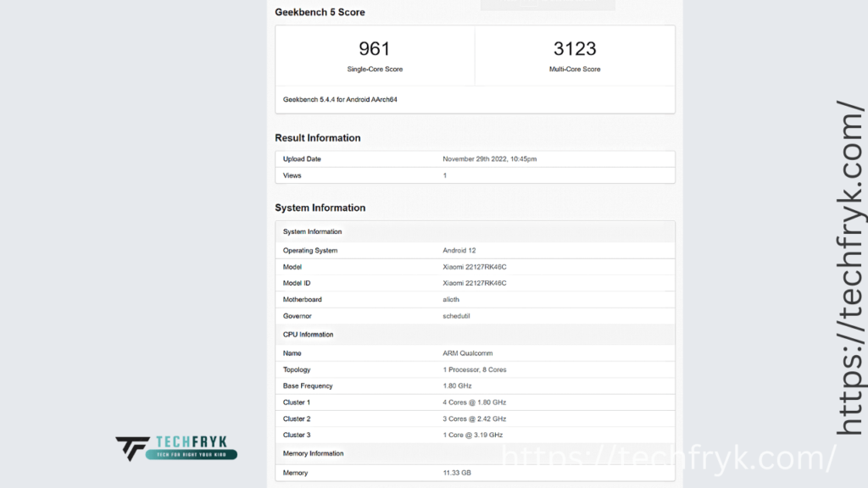Viewport: 868px width, 488px height.
Task: Click the System Information table header row
Action: (x=475, y=232)
